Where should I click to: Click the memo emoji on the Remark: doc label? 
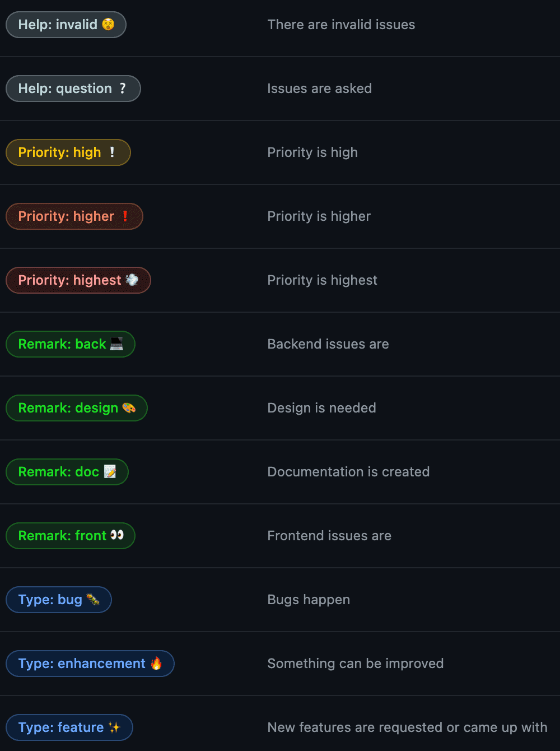tap(110, 472)
